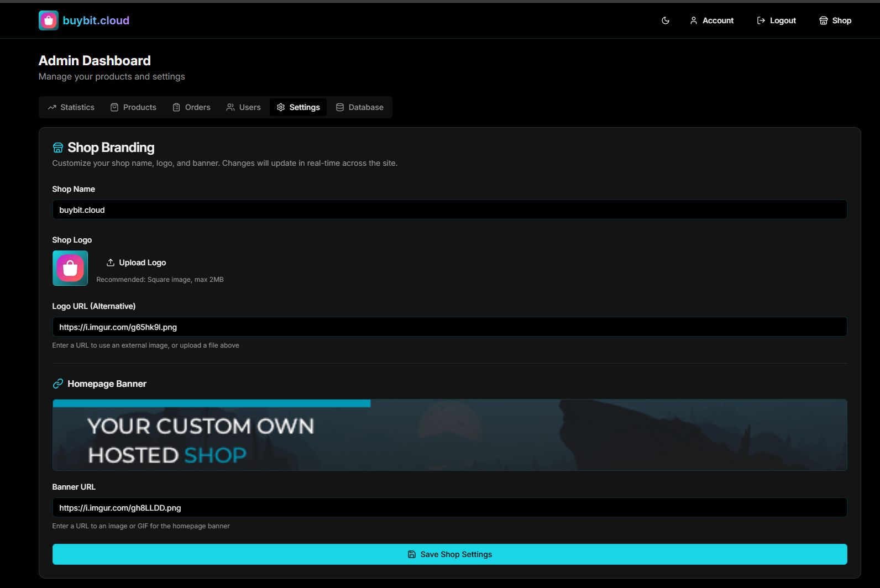Click the Settings tab gear icon

point(281,107)
